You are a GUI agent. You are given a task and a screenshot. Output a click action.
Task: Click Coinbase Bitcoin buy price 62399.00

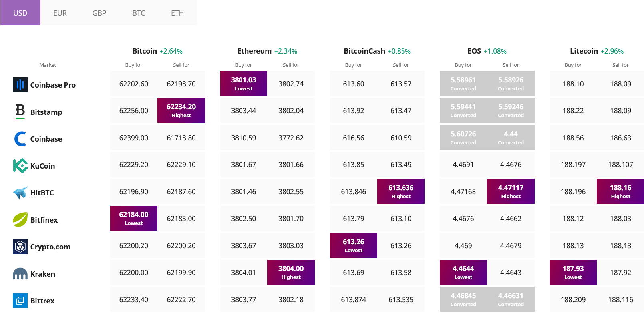(x=134, y=138)
